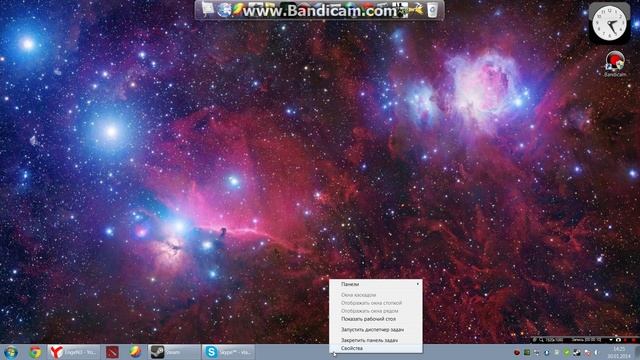Click the green checkmark tray icon
The height and width of the screenshot is (360, 640).
coord(567,352)
